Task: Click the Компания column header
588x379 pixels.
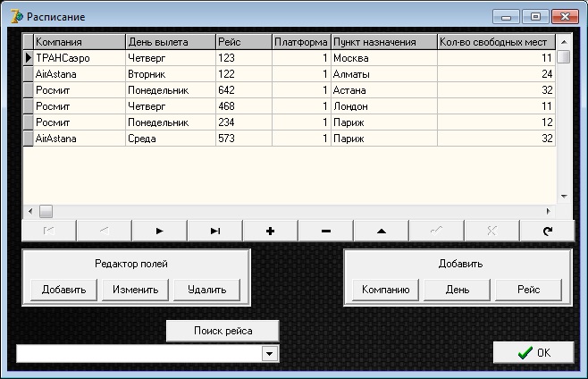Action: pyautogui.click(x=80, y=42)
